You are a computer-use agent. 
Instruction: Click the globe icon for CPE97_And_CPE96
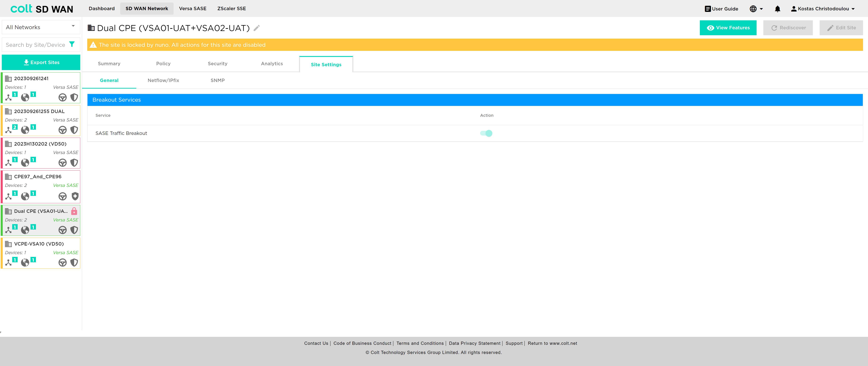(x=25, y=196)
